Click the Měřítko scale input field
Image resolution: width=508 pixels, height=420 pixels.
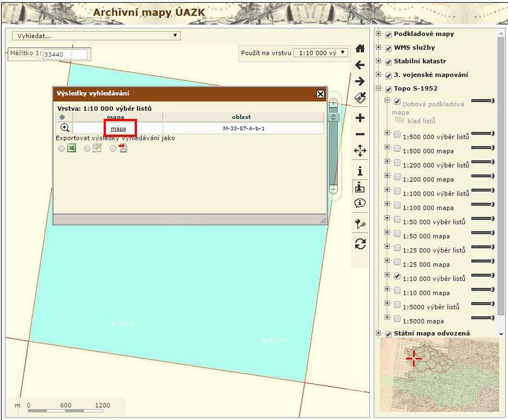66,54
